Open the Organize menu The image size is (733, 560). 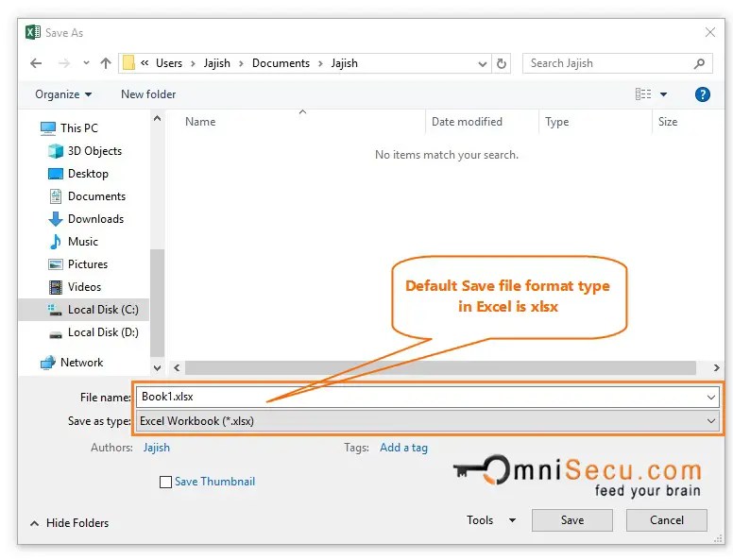click(63, 94)
